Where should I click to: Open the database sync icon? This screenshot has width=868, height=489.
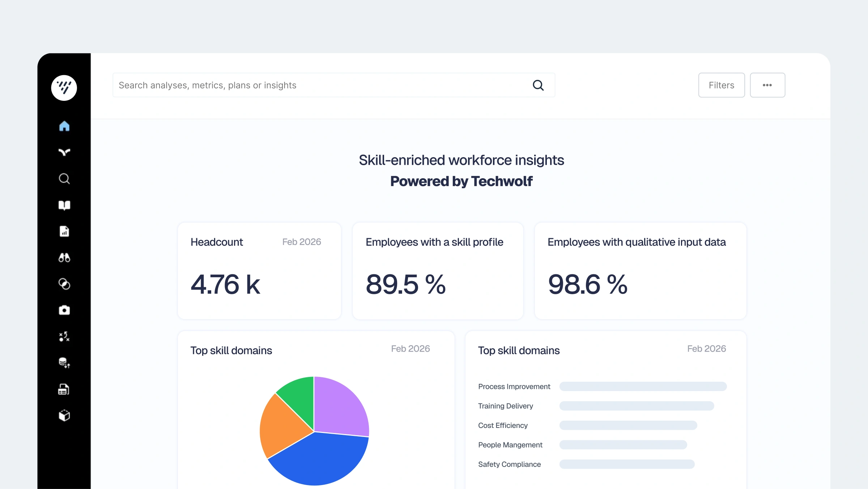64,363
